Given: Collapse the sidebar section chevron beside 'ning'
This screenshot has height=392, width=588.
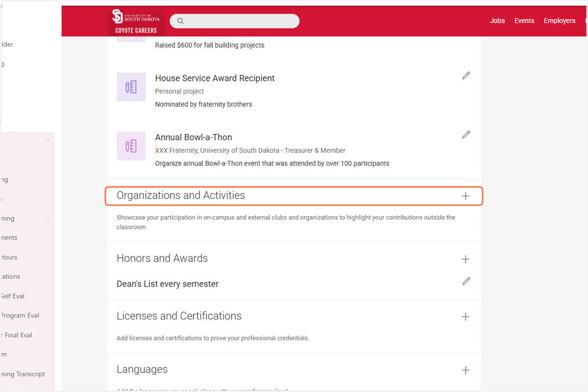Looking at the screenshot, I should tap(48, 219).
